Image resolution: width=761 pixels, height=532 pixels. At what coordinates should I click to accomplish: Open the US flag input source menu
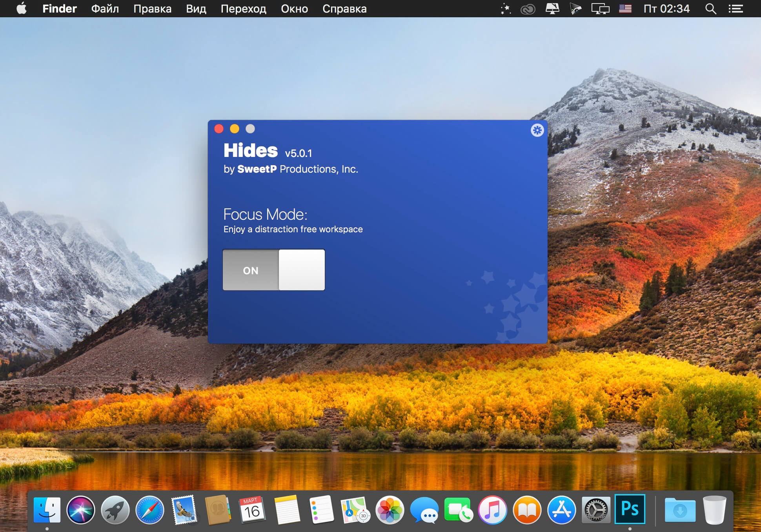pos(625,9)
